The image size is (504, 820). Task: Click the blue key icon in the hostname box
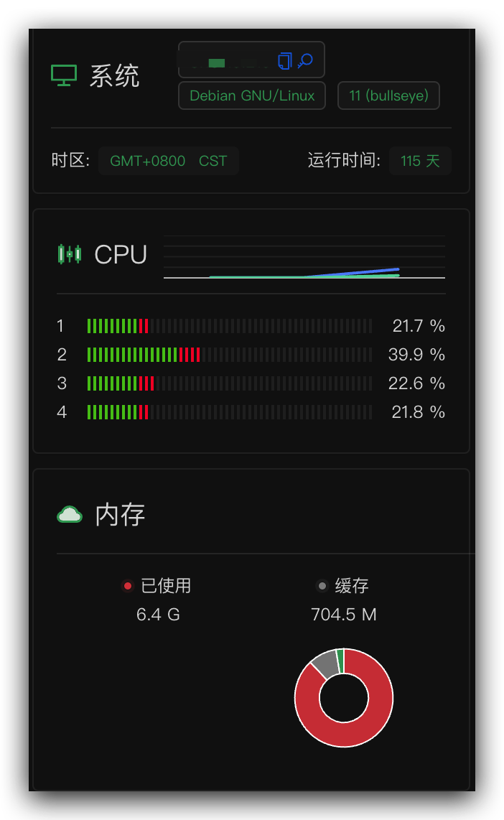(x=305, y=60)
